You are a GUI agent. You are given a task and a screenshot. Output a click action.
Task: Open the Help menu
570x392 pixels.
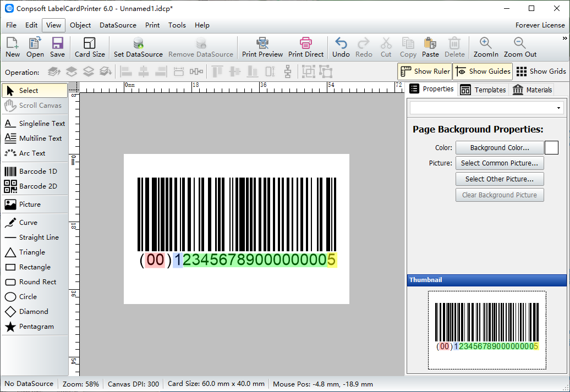[202, 25]
